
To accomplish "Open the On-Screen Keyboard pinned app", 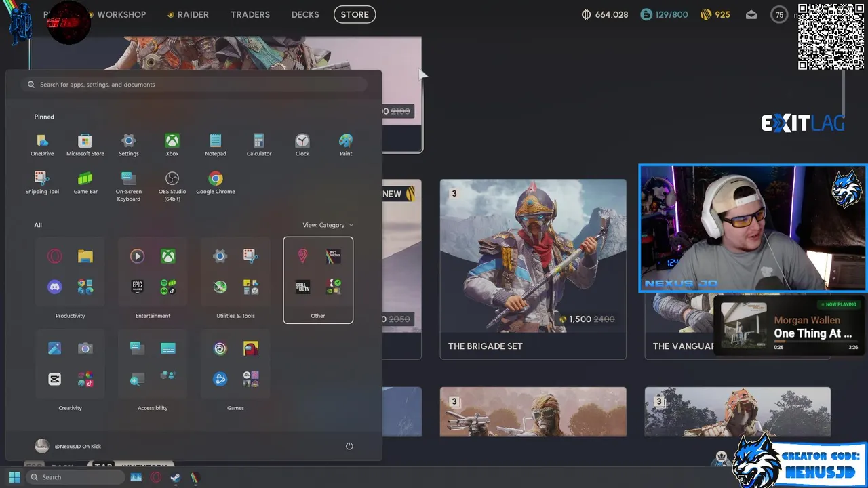I will coord(129,186).
